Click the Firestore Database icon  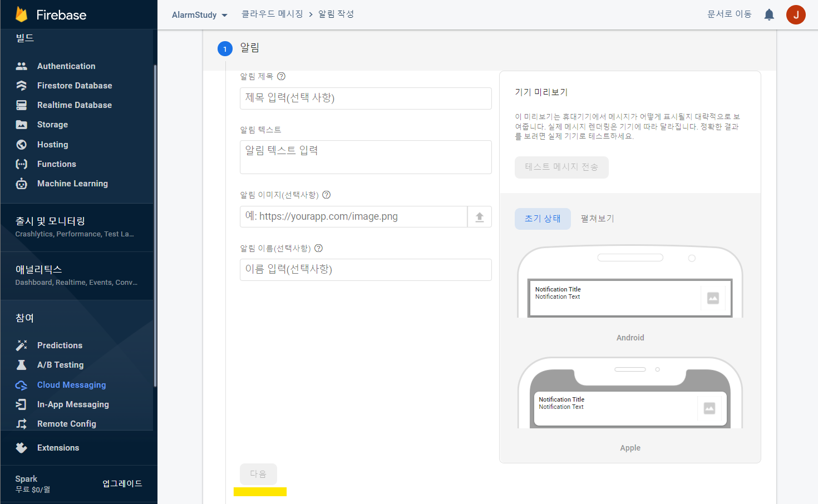(22, 86)
